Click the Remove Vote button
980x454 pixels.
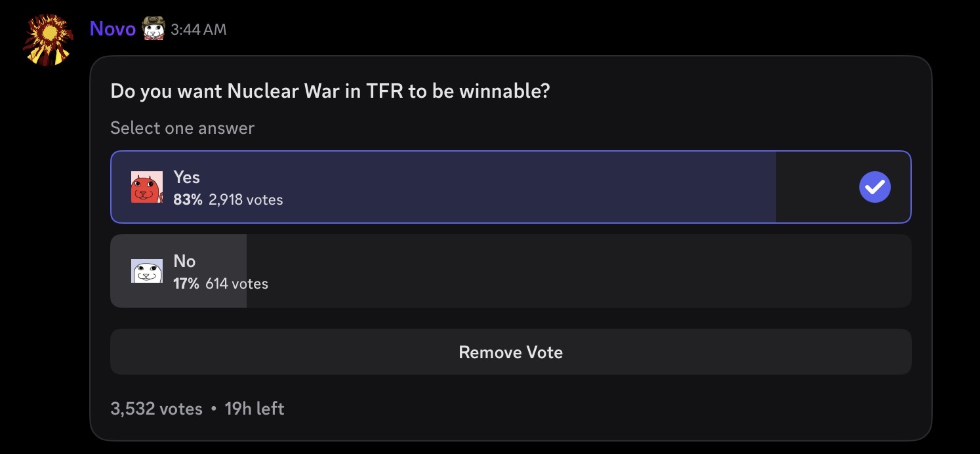click(x=511, y=352)
